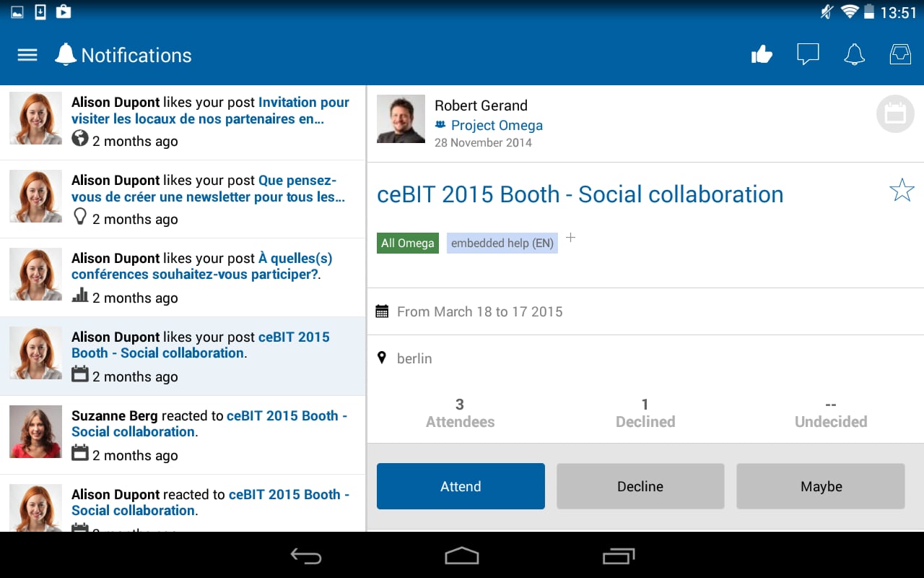
Task: Tap the Notifications bell icon beside the title
Action: pyautogui.click(x=66, y=55)
